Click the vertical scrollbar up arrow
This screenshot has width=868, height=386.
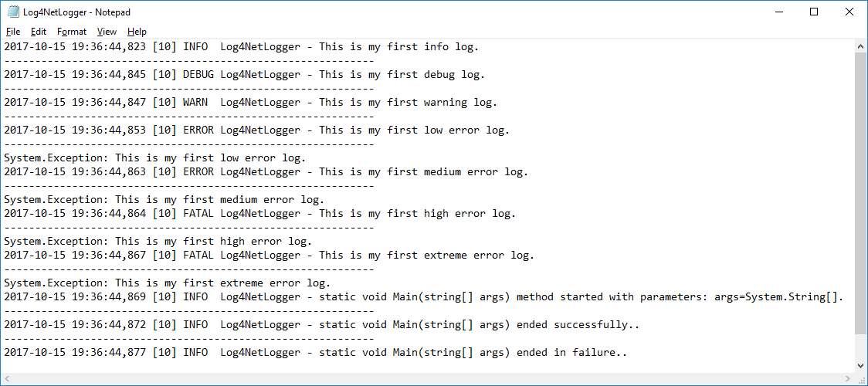point(861,46)
